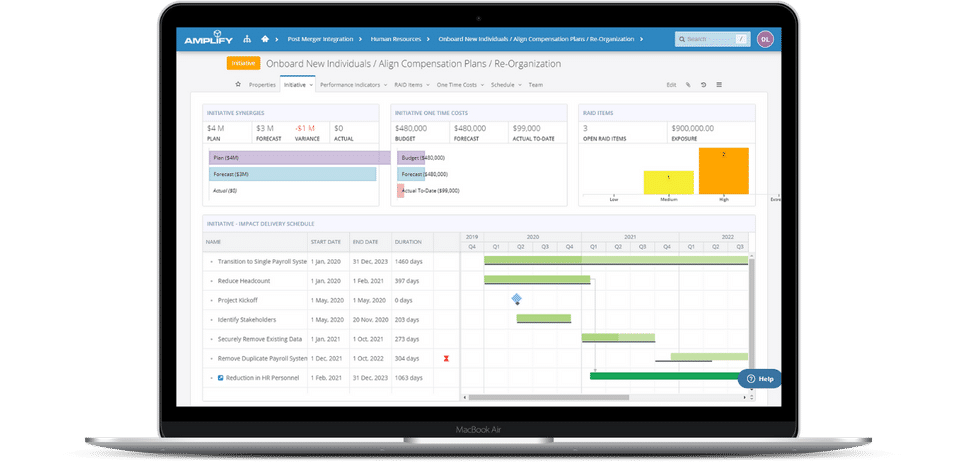
Task: Expand the Performance Indicators dropdown
Action: (353, 85)
